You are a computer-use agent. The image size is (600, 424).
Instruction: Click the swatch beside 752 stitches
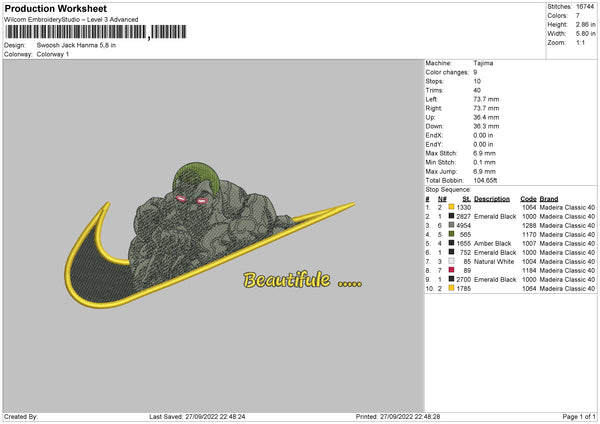(x=452, y=252)
